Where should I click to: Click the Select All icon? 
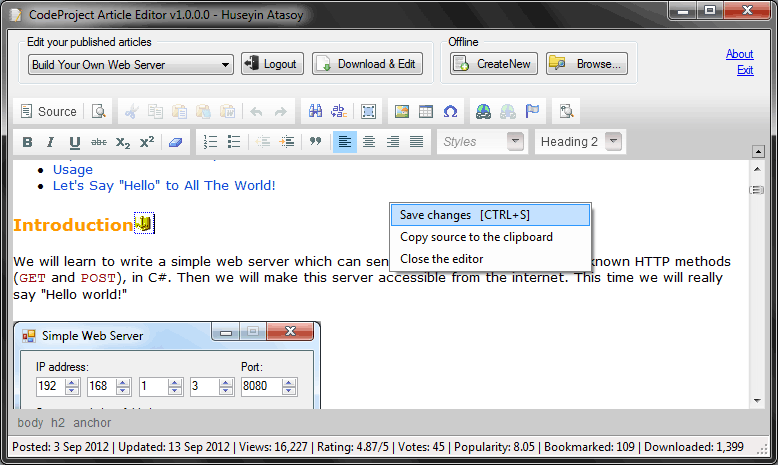368,111
